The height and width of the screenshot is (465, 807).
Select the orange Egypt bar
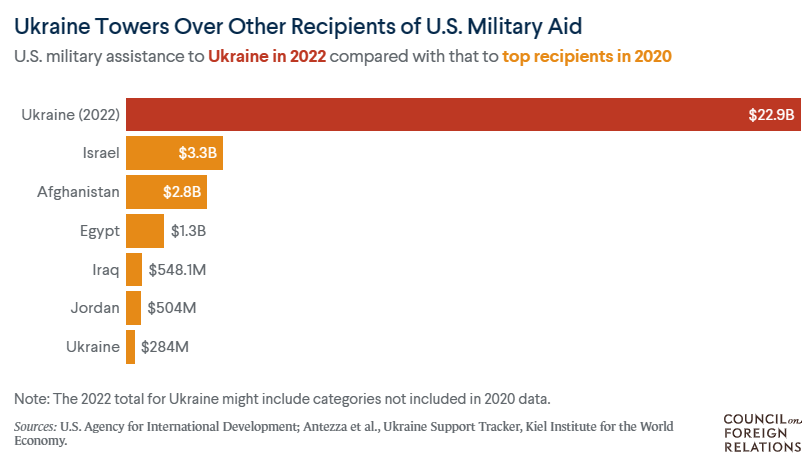point(144,230)
